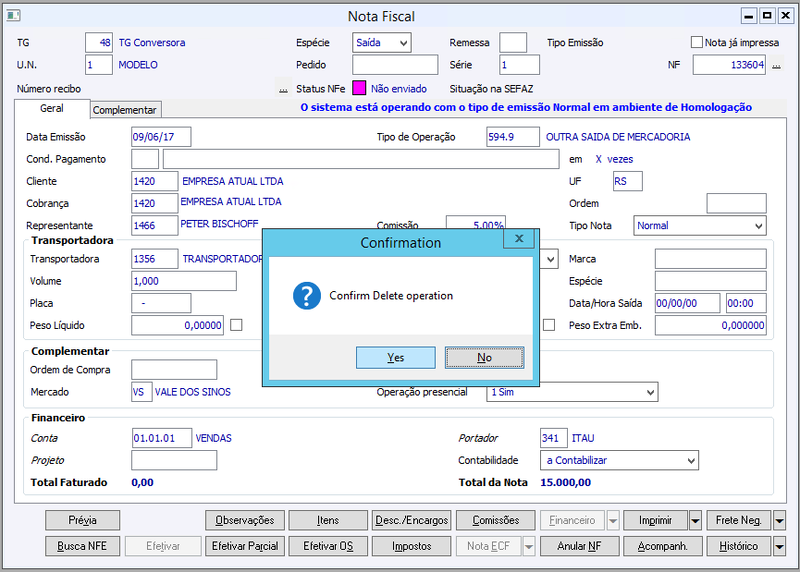Select the Geral tab
The image size is (800, 572).
52,108
